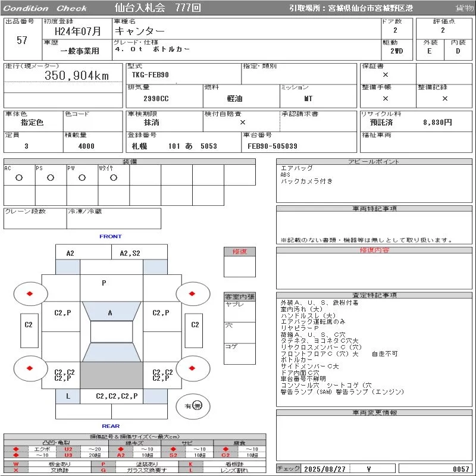This screenshot has height=476, width=476.
Task: Click fuel type 軽油
Action: tap(234, 99)
